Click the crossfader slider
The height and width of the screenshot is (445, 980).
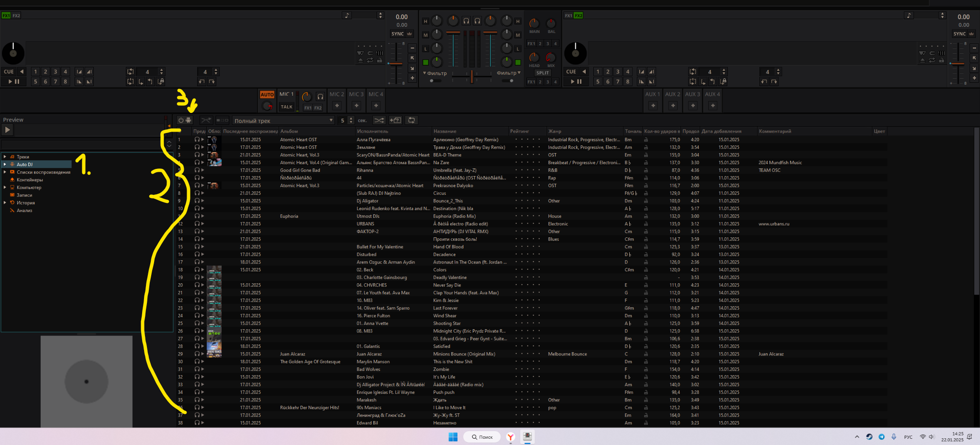click(x=472, y=77)
